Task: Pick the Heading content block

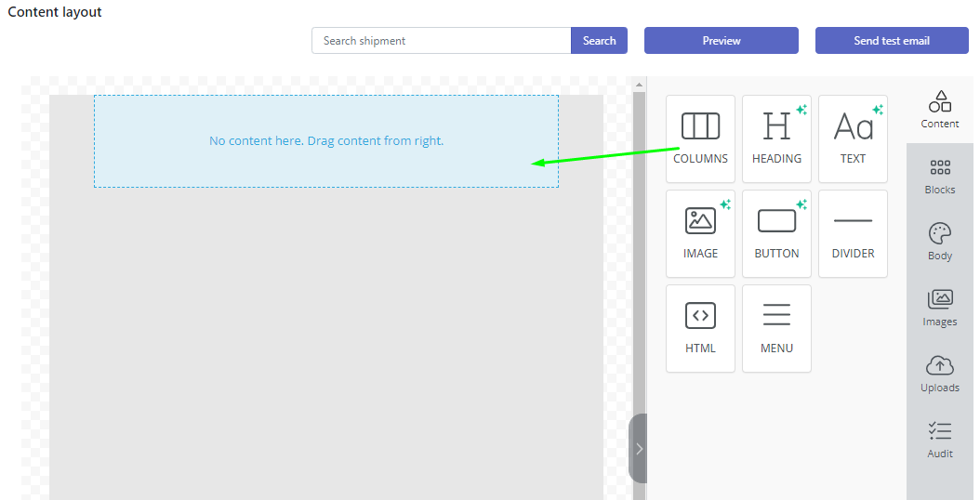Action: pyautogui.click(x=776, y=138)
